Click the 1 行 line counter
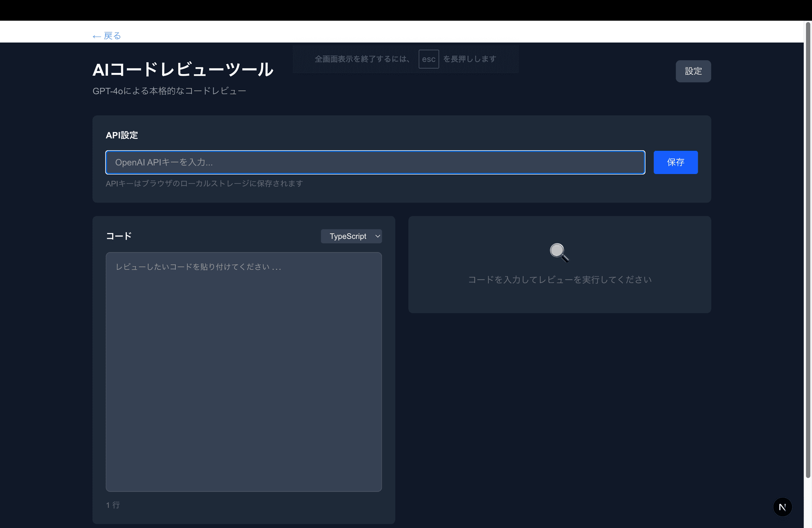Image resolution: width=812 pixels, height=528 pixels. 113,505
